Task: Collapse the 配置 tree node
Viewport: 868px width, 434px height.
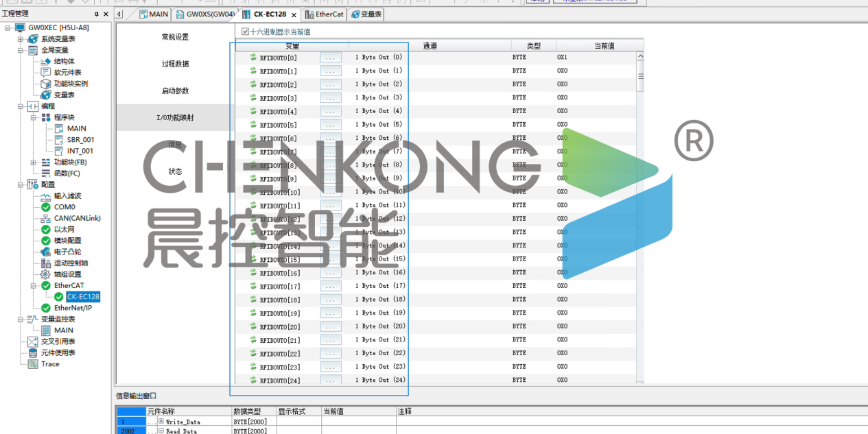Action: [x=21, y=184]
